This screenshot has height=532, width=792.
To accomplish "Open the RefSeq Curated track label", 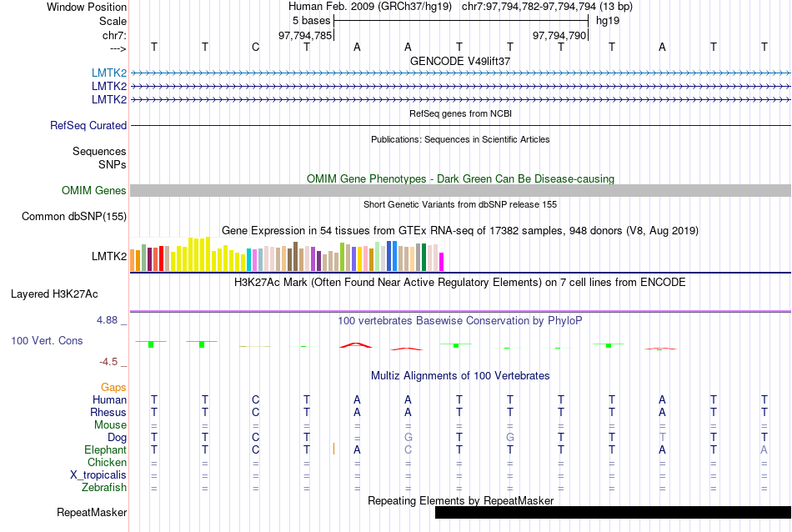I will click(x=88, y=125).
